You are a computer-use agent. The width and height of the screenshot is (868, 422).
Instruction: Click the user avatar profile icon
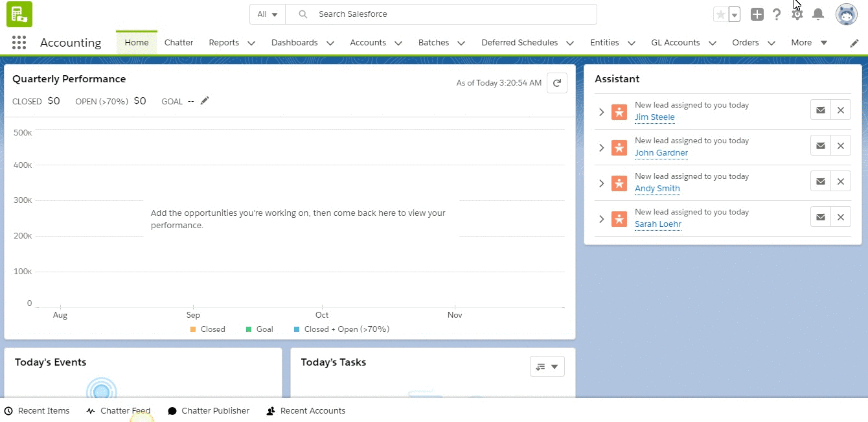pyautogui.click(x=846, y=14)
